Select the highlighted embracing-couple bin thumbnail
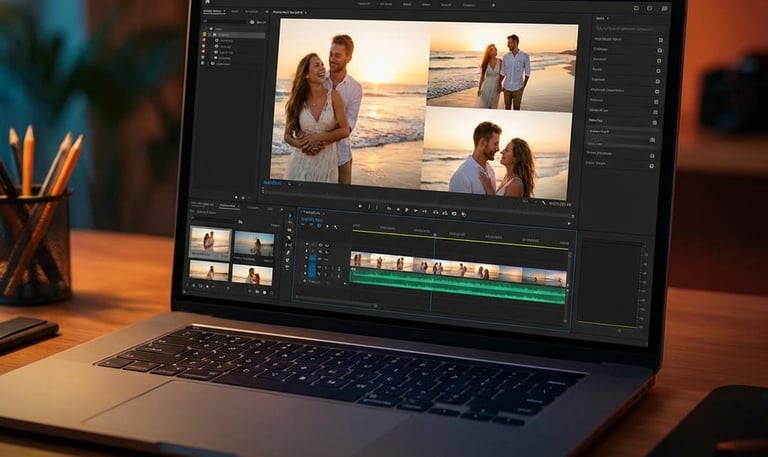The height and width of the screenshot is (457, 768). [210, 243]
